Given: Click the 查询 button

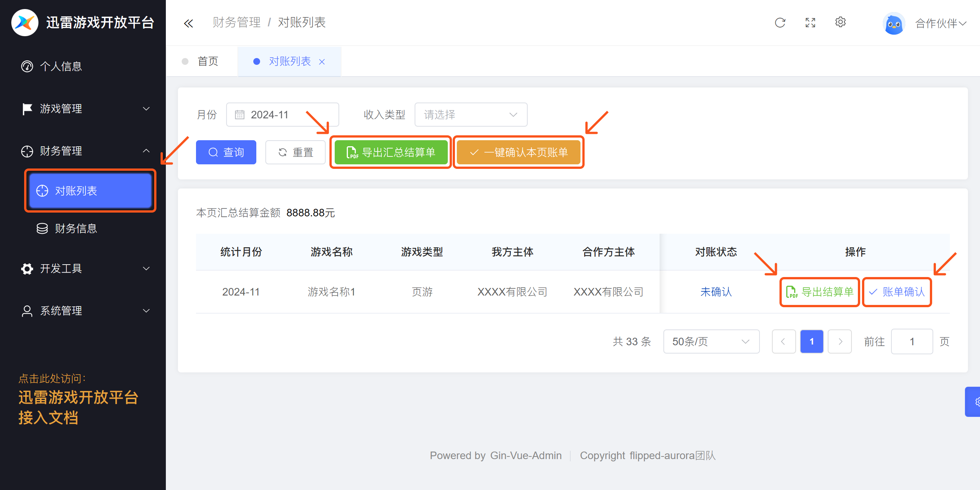Looking at the screenshot, I should (x=226, y=152).
